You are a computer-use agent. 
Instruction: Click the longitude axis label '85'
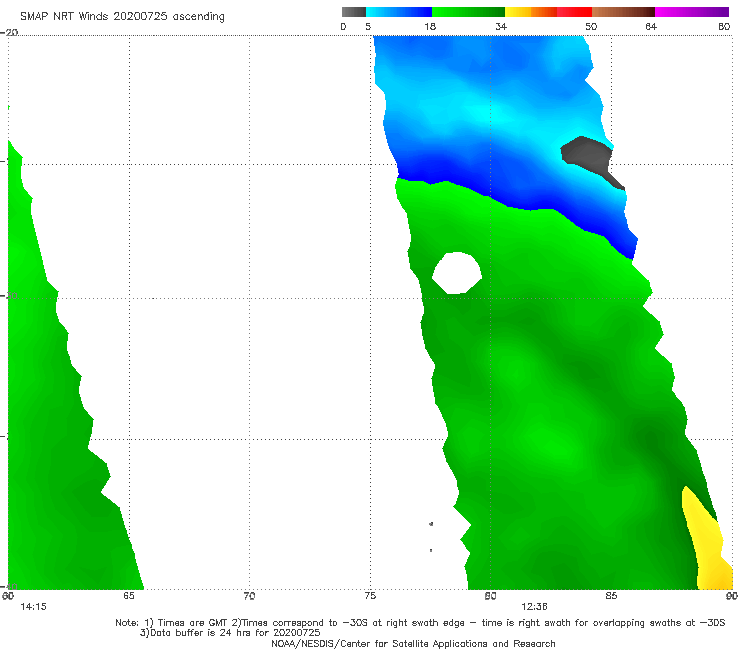click(611, 596)
